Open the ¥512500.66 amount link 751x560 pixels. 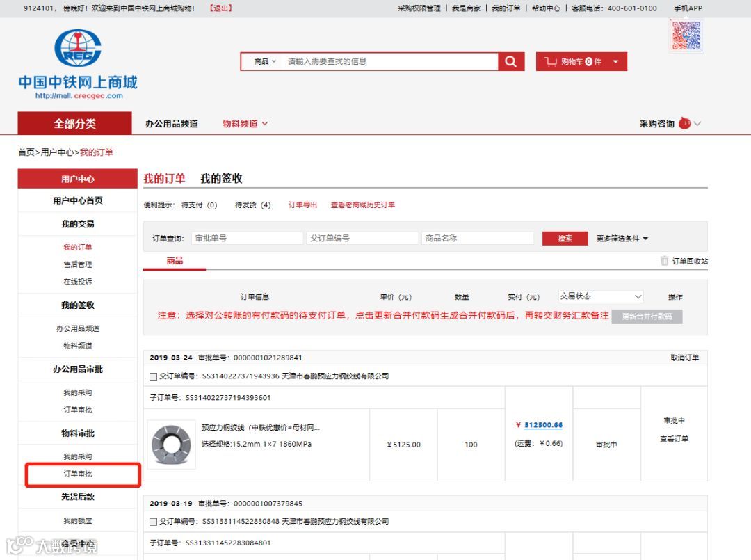[x=543, y=425]
